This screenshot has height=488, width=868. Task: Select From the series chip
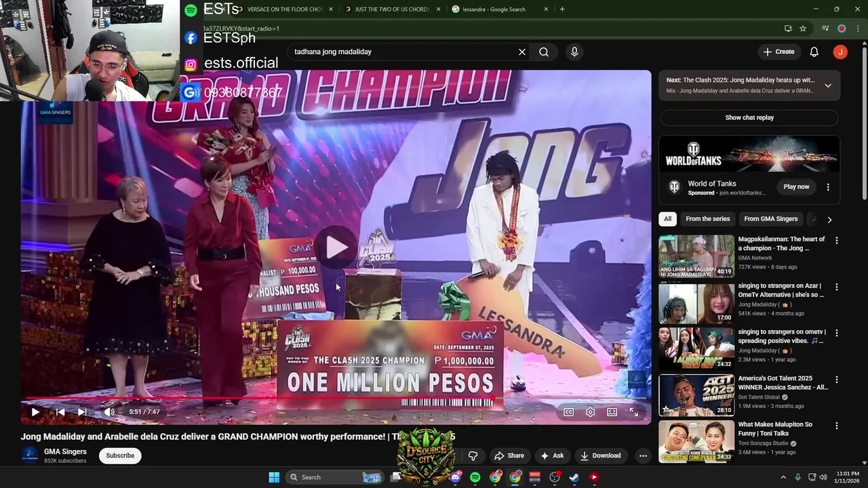point(707,219)
